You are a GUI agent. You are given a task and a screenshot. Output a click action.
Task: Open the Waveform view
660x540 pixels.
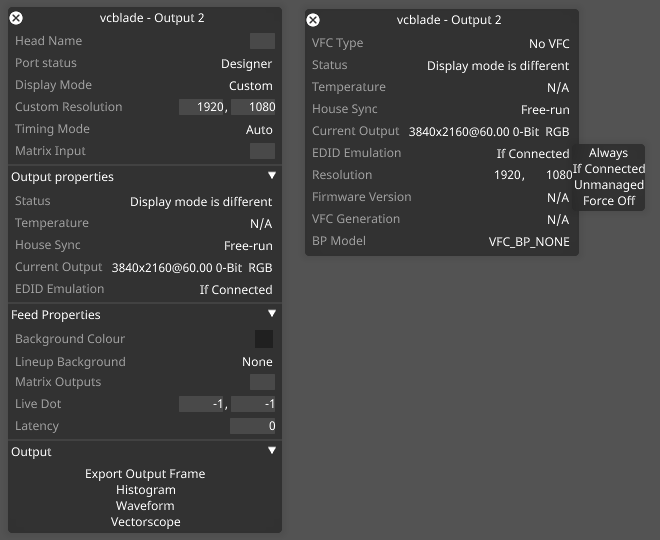[145, 506]
